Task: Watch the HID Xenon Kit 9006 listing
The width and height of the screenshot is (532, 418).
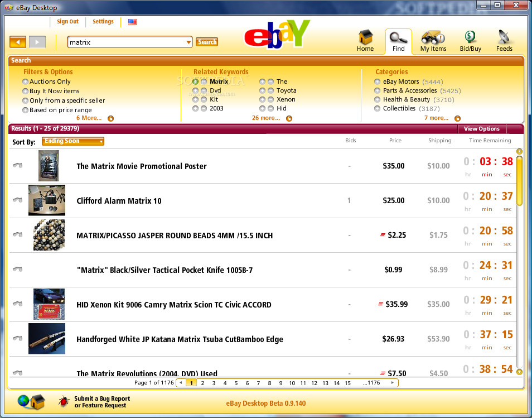Action: (18, 304)
